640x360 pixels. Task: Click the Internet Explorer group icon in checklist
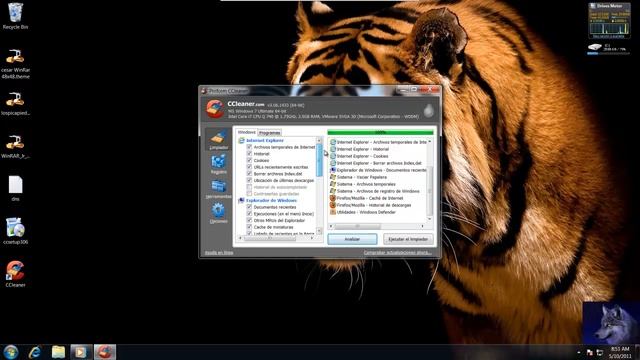tap(241, 140)
